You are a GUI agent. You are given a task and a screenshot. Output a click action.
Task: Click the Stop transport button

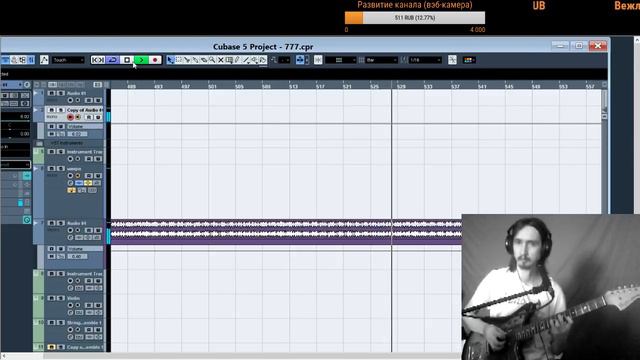[127, 60]
